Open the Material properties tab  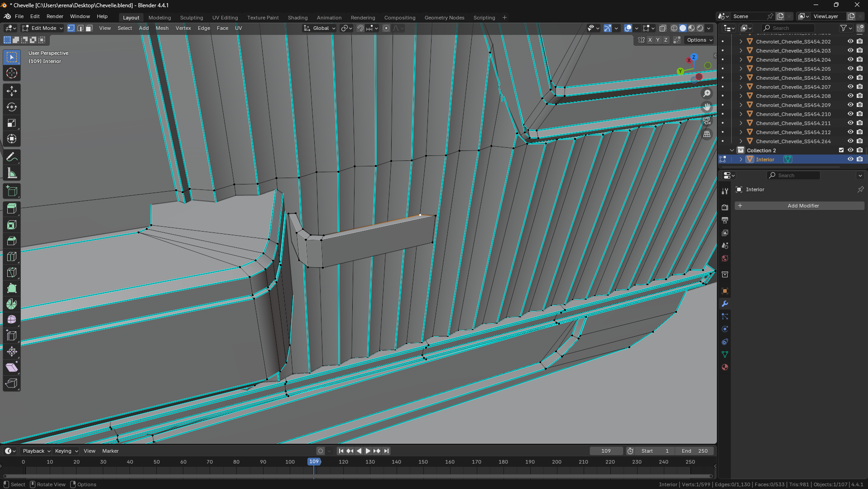click(725, 367)
